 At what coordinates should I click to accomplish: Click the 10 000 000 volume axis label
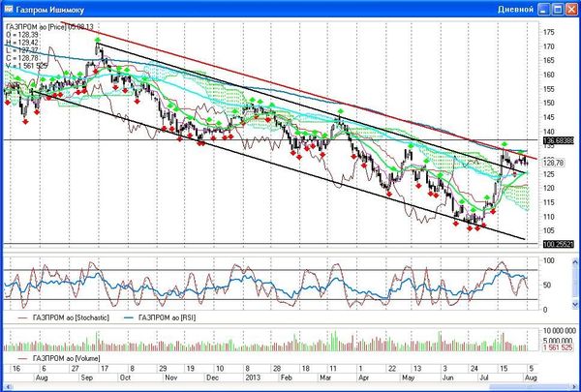pyautogui.click(x=560, y=330)
